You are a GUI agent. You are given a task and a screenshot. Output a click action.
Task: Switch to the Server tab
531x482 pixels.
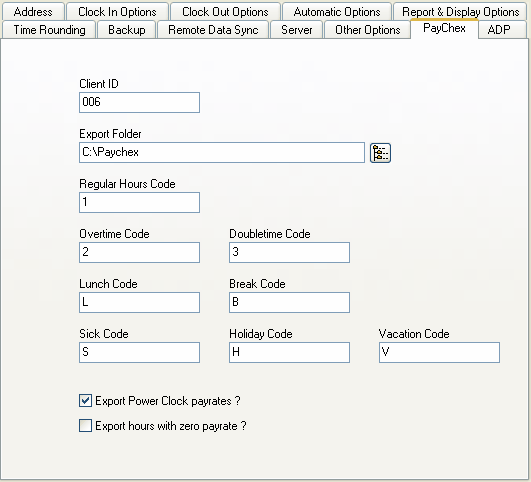pos(296,30)
